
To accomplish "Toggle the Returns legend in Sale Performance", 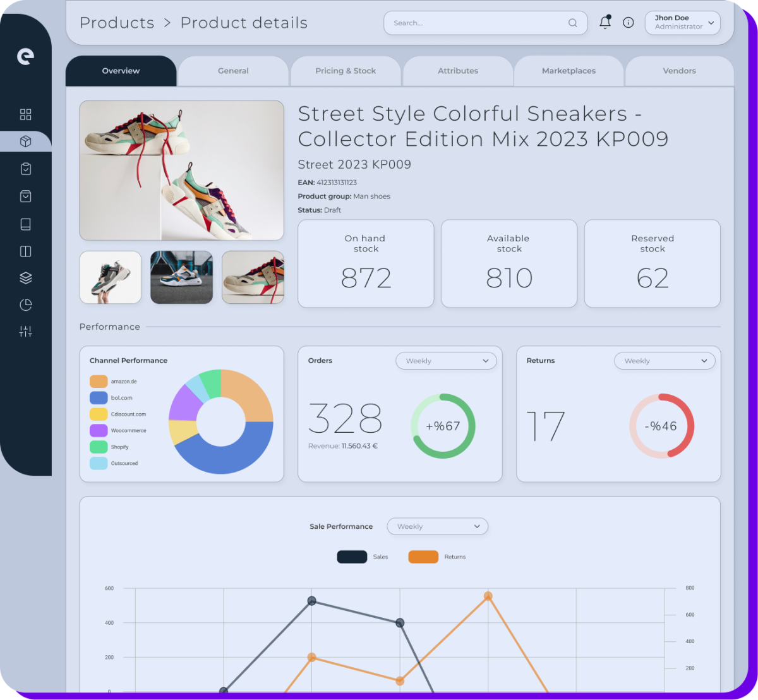I will (x=424, y=557).
